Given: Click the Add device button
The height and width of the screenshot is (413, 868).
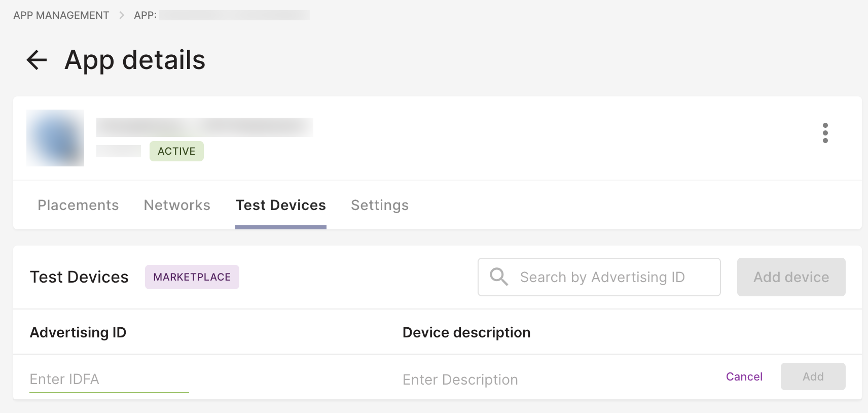Looking at the screenshot, I should pos(791,277).
